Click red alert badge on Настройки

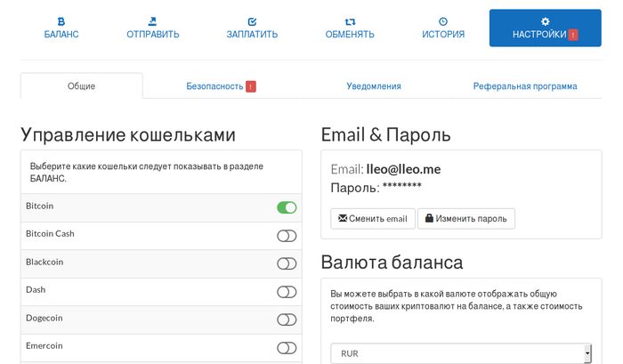click(573, 35)
